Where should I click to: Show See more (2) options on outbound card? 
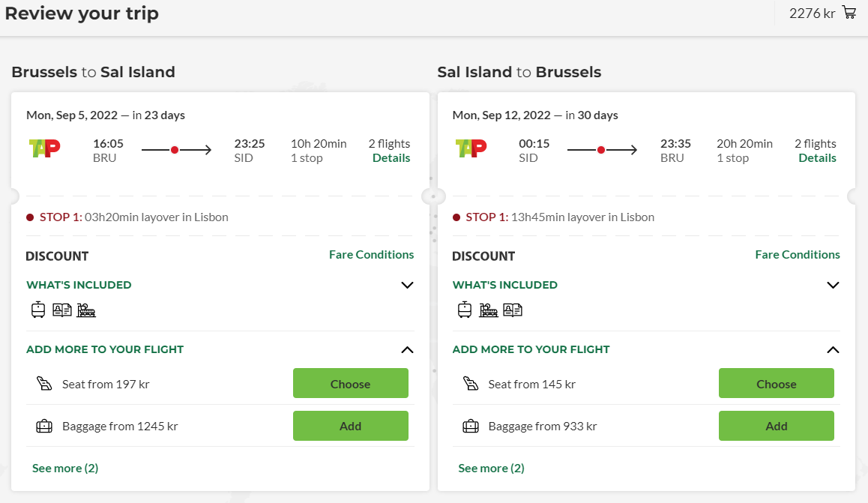pyautogui.click(x=65, y=468)
